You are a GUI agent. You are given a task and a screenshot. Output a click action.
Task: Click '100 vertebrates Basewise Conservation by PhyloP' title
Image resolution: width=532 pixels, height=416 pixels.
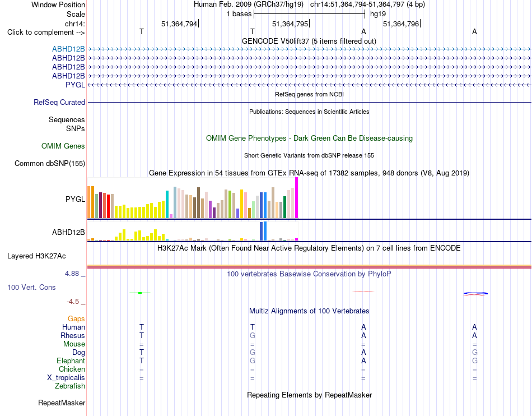(309, 274)
